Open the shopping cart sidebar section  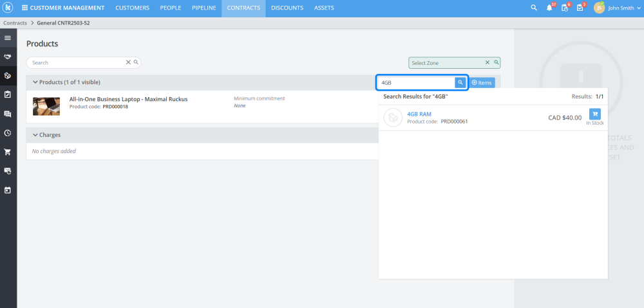7,152
